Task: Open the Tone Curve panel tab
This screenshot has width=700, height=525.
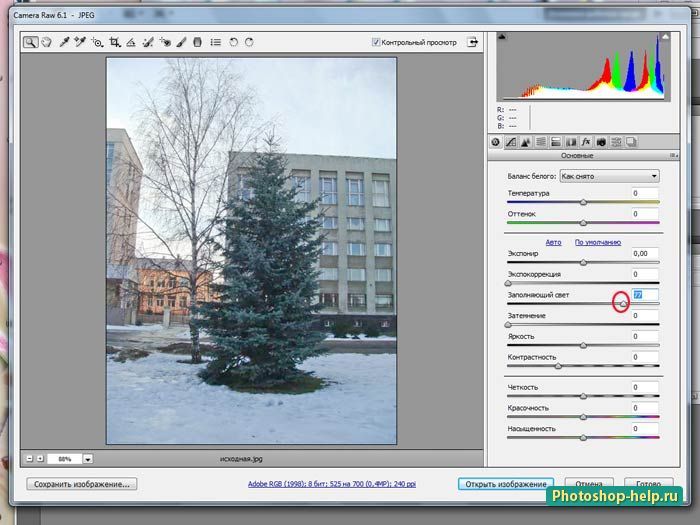Action: (511, 142)
